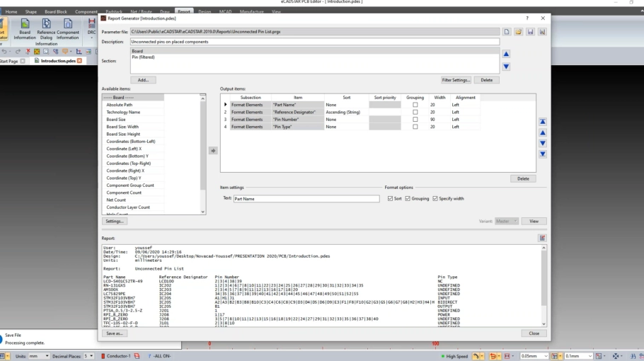This screenshot has width=644, height=361.
Task: Open the Shape ribbon tab
Action: click(x=31, y=11)
